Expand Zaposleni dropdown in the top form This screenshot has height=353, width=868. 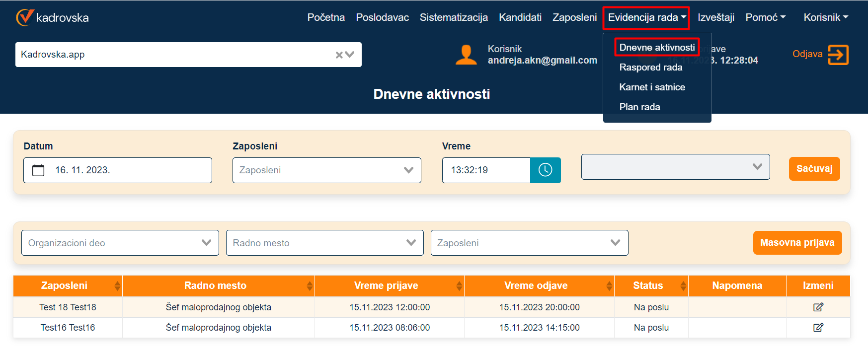click(x=326, y=170)
